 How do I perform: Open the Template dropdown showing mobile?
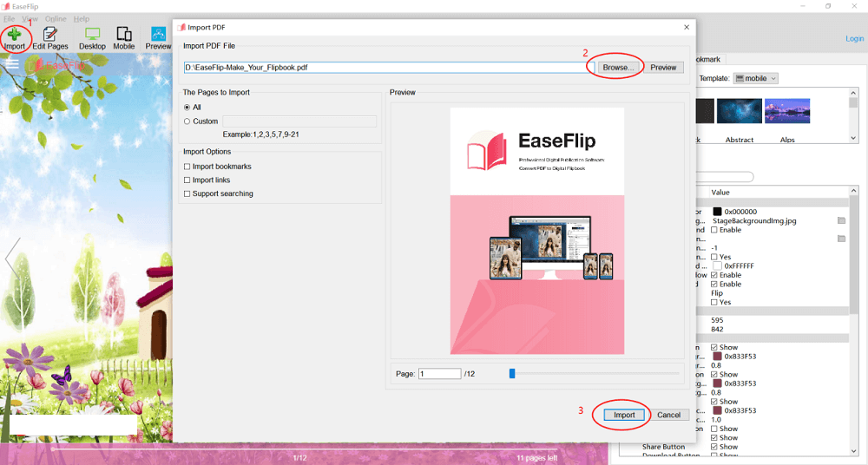tap(756, 78)
